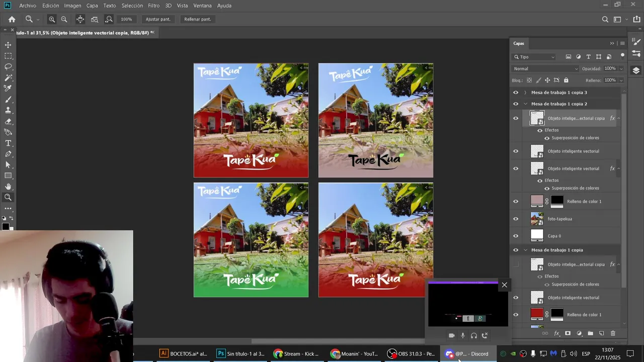Open the Normal blend mode dropdown
Image resolution: width=644 pixels, height=362 pixels.
(x=545, y=68)
